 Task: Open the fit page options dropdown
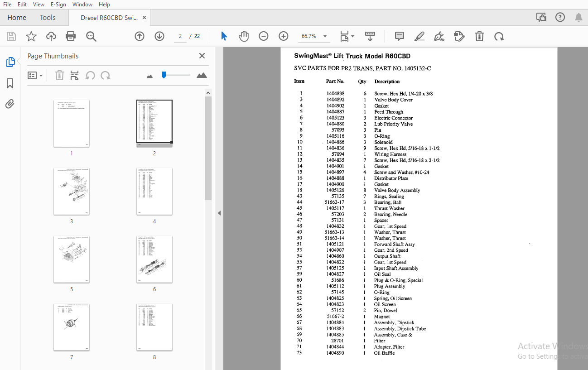pyautogui.click(x=347, y=36)
